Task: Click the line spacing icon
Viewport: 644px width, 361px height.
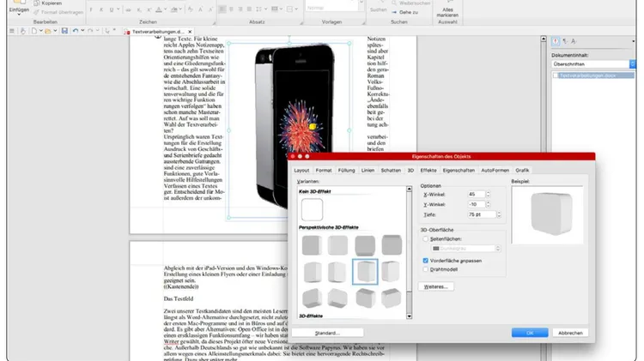Action: coord(258,9)
